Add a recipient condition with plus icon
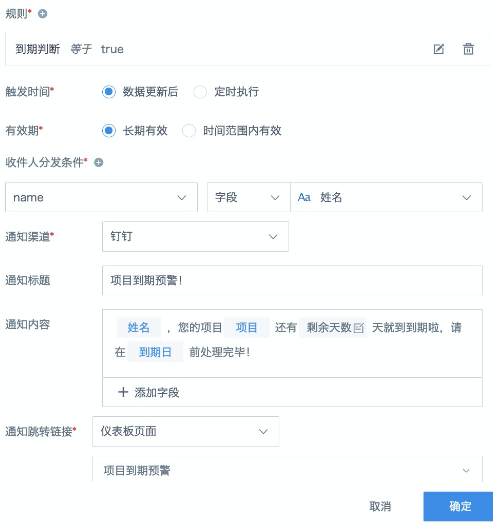 pyautogui.click(x=98, y=162)
